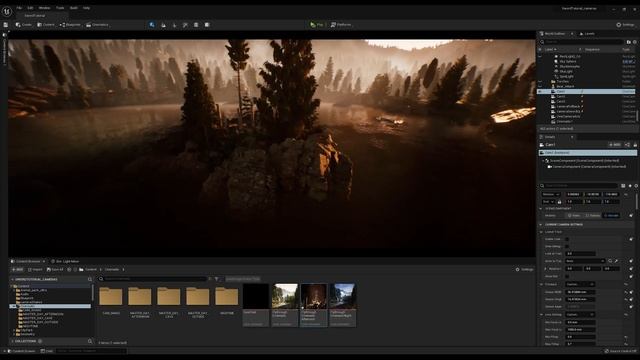Click Save All in Content Browser

click(55, 270)
